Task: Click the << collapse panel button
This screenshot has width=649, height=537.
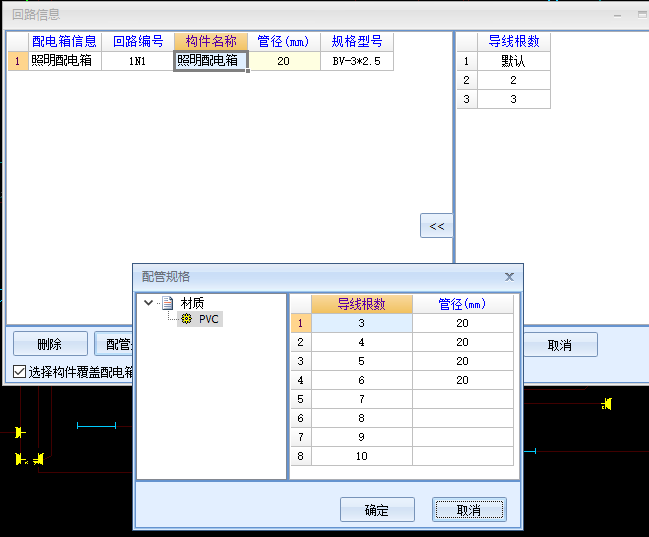Action: (437, 226)
